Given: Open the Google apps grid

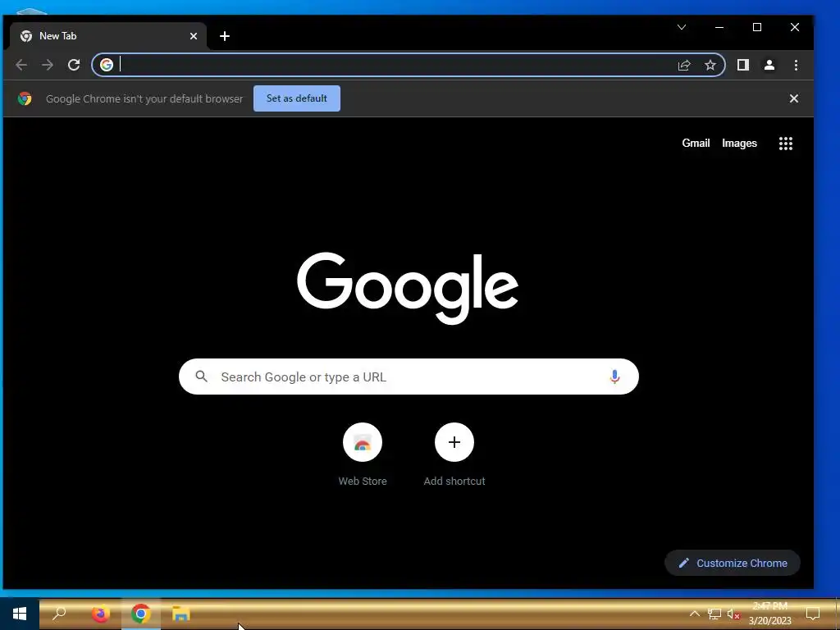Looking at the screenshot, I should [x=785, y=143].
